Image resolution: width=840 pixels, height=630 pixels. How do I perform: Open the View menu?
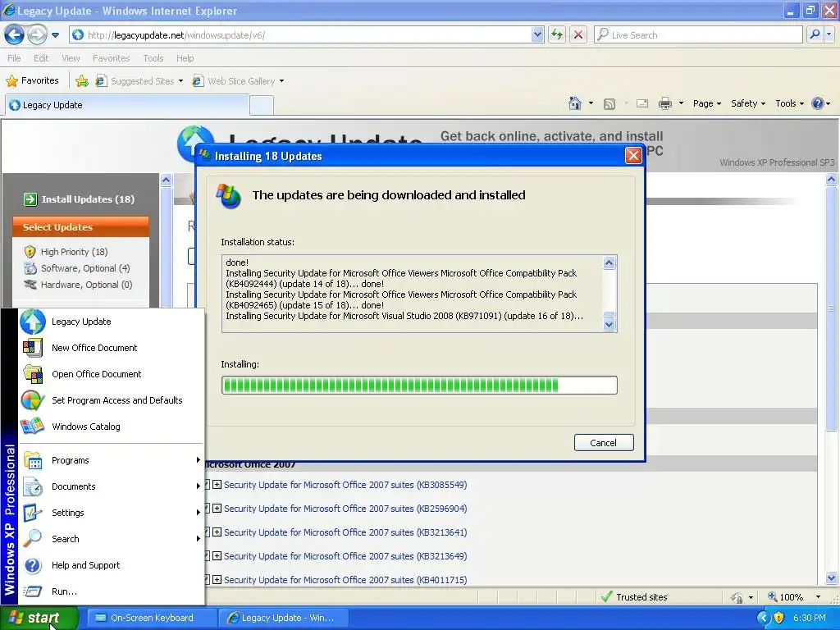coord(71,58)
